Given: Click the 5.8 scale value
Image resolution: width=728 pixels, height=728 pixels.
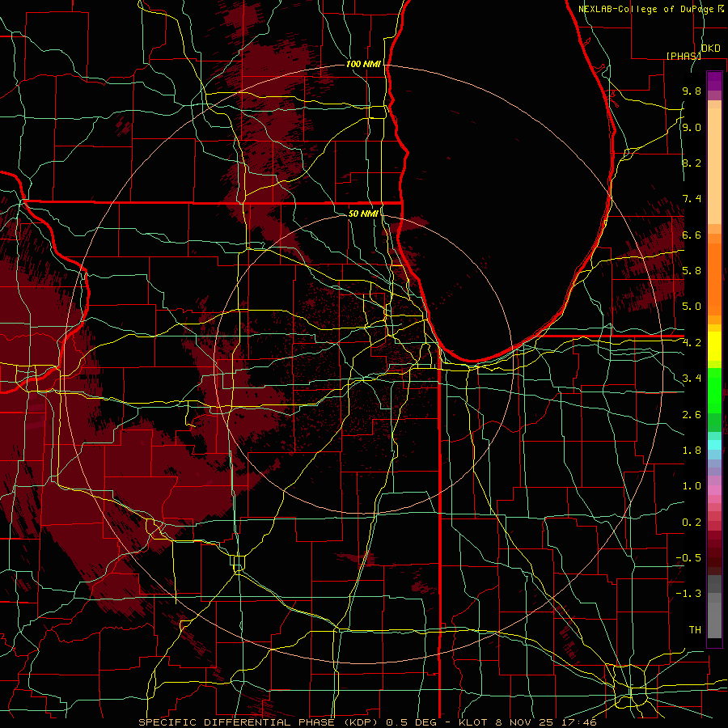Looking at the screenshot, I should (x=692, y=271).
